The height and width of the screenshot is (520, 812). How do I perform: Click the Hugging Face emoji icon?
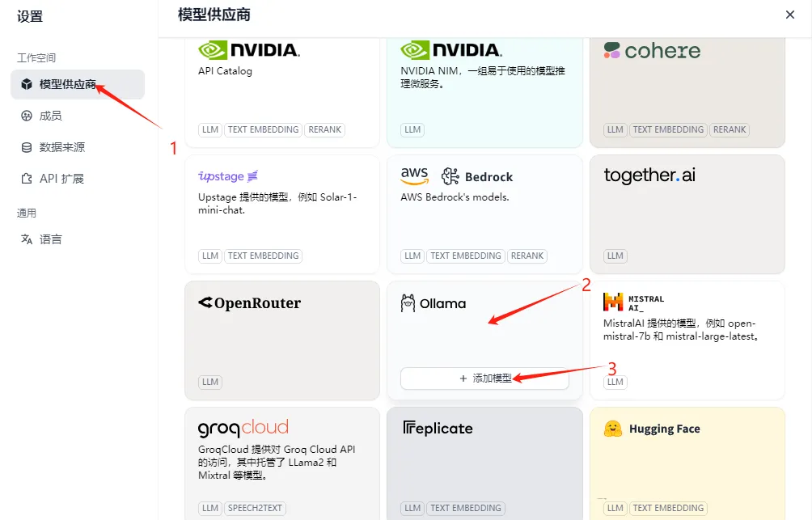(x=613, y=429)
